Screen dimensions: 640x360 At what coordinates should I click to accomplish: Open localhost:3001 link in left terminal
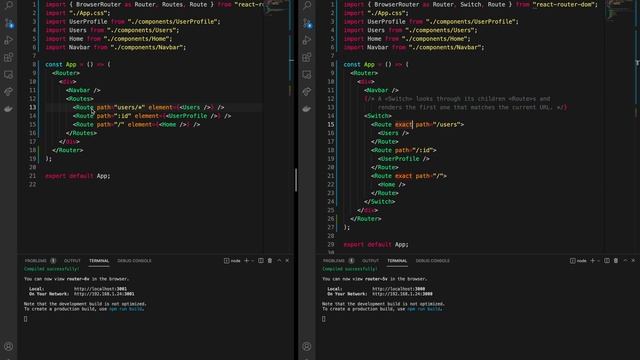pos(100,289)
